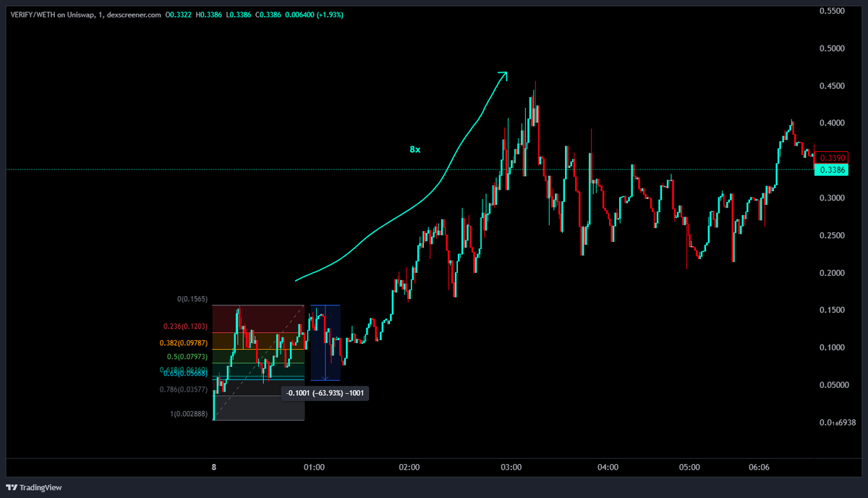Click the 01:00 time axis label

(314, 468)
